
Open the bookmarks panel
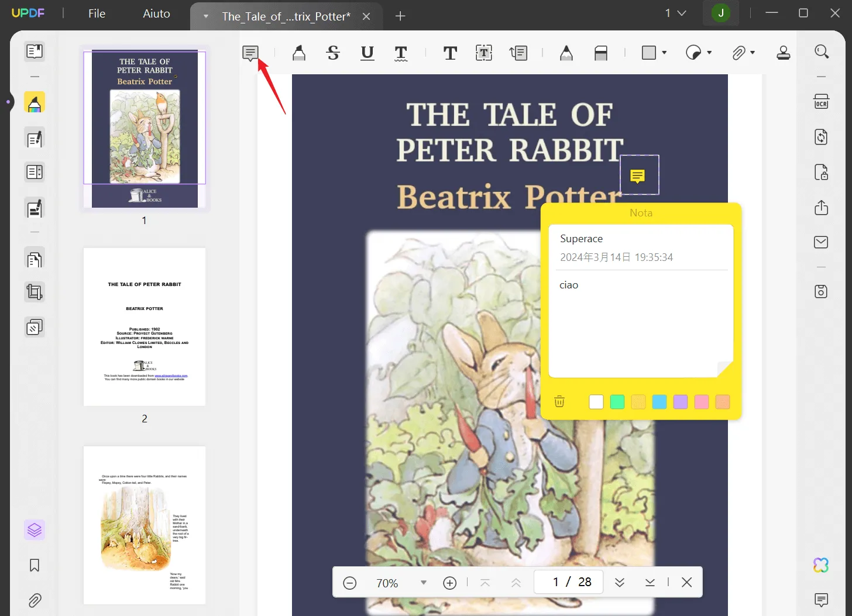[x=35, y=565]
